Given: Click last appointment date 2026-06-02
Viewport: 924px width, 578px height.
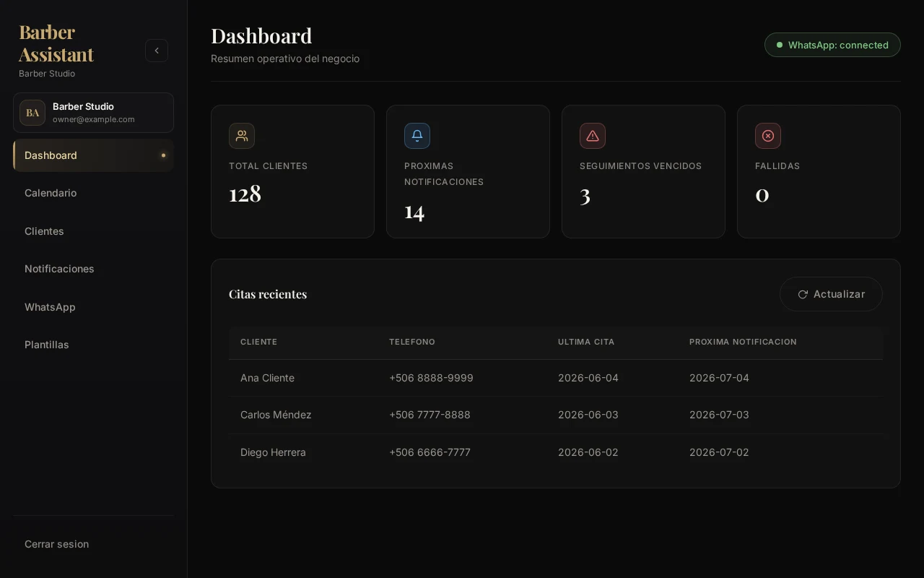Looking at the screenshot, I should [x=588, y=452].
